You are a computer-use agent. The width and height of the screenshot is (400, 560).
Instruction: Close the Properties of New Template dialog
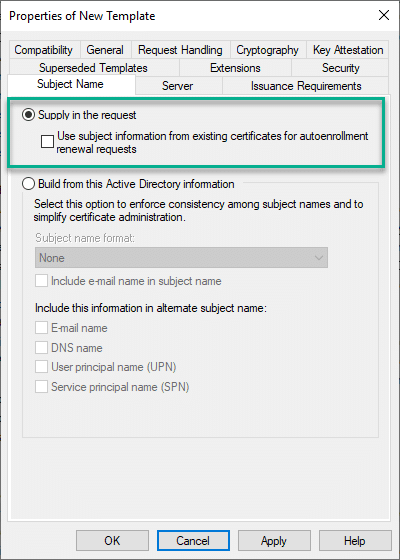click(x=384, y=15)
